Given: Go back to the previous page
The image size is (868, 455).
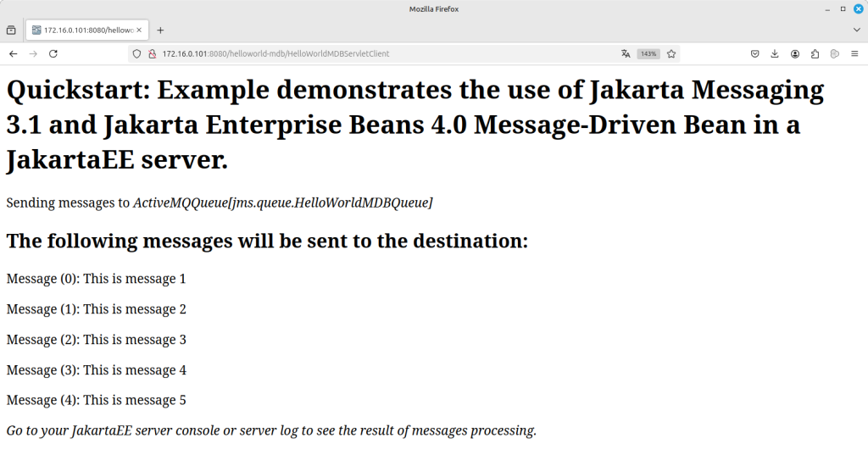Looking at the screenshot, I should pyautogui.click(x=13, y=53).
